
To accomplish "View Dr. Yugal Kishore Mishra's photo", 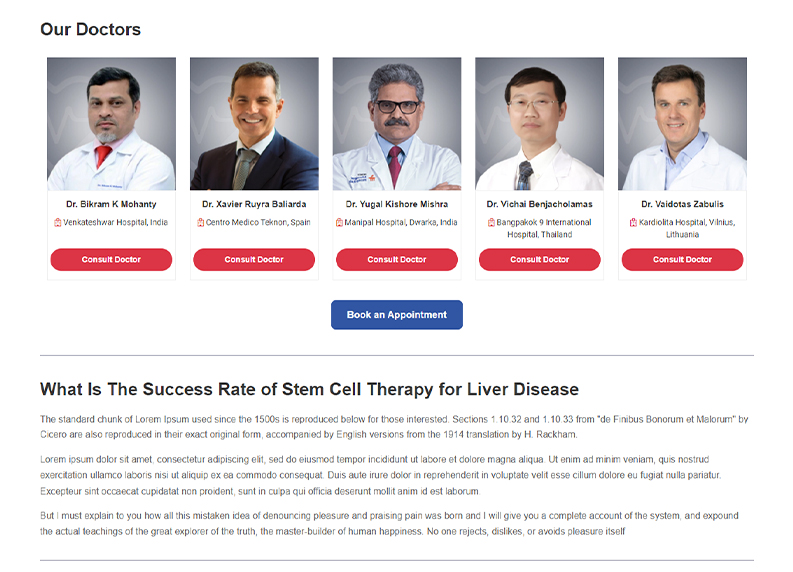I will pyautogui.click(x=397, y=124).
